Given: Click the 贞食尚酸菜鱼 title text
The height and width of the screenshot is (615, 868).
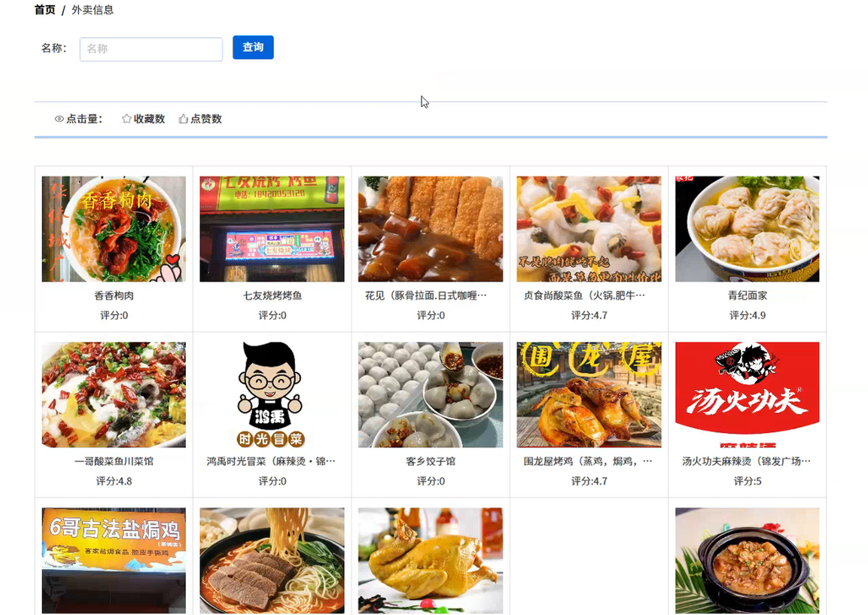Looking at the screenshot, I should click(x=584, y=296).
